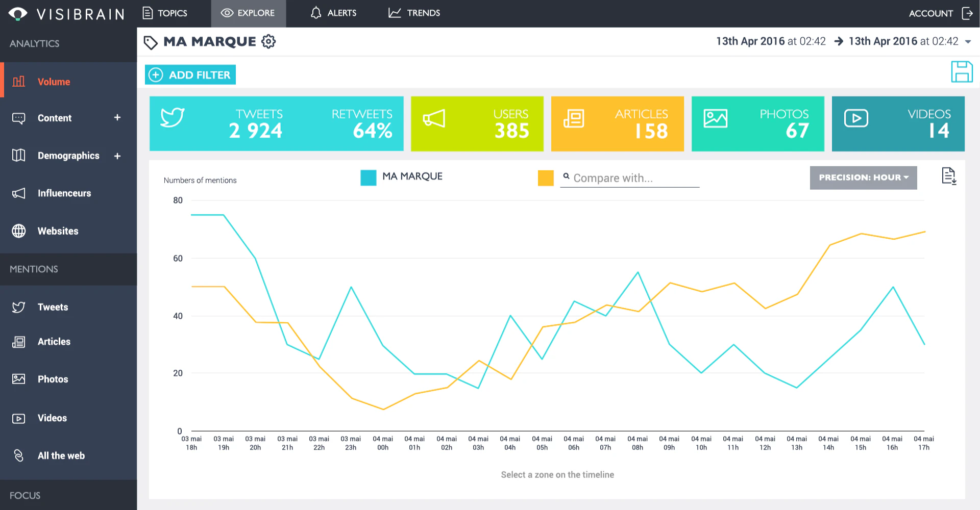Toggle the MA MARQUE teal legend swatch
The height and width of the screenshot is (510, 980).
(368, 177)
